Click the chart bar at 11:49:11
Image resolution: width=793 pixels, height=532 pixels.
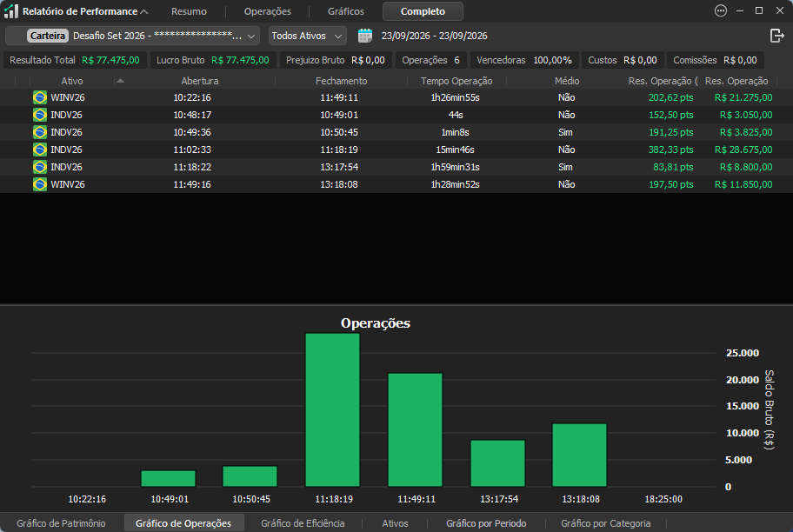click(416, 430)
